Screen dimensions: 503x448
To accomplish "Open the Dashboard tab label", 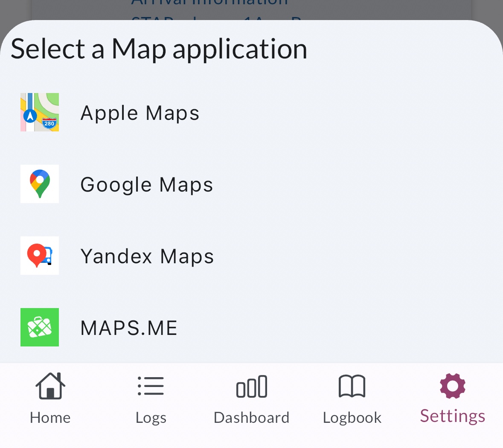I will 251,417.
